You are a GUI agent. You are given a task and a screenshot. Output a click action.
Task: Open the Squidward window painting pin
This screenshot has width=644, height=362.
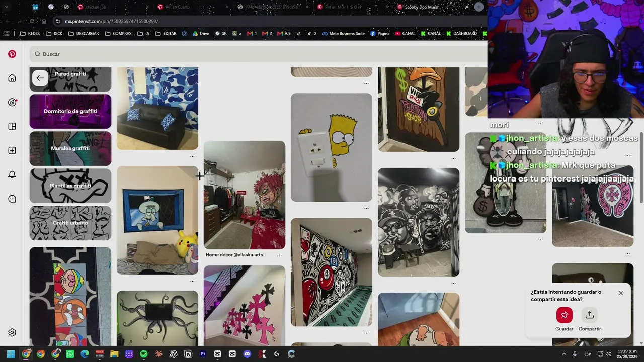157,220
